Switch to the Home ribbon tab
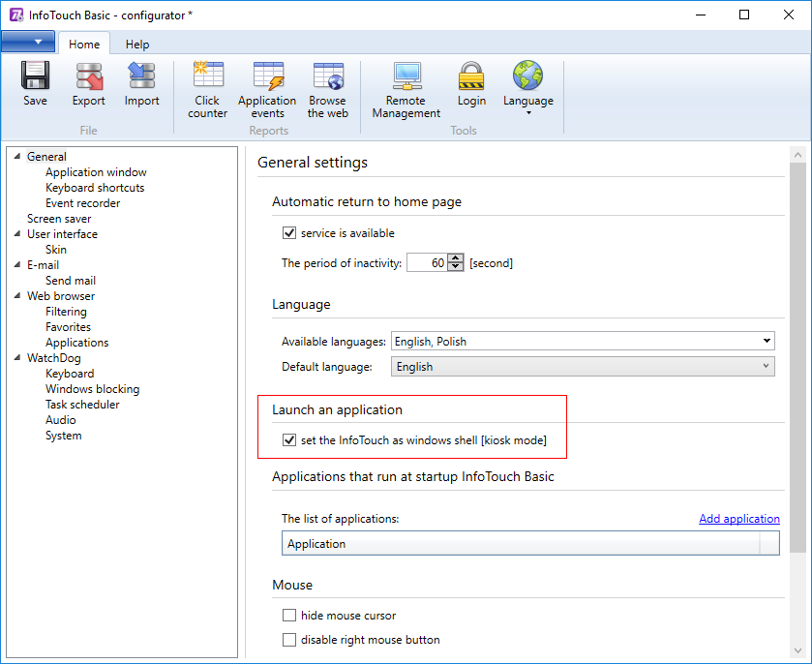Screen dimensions: 812x664 coord(84,44)
